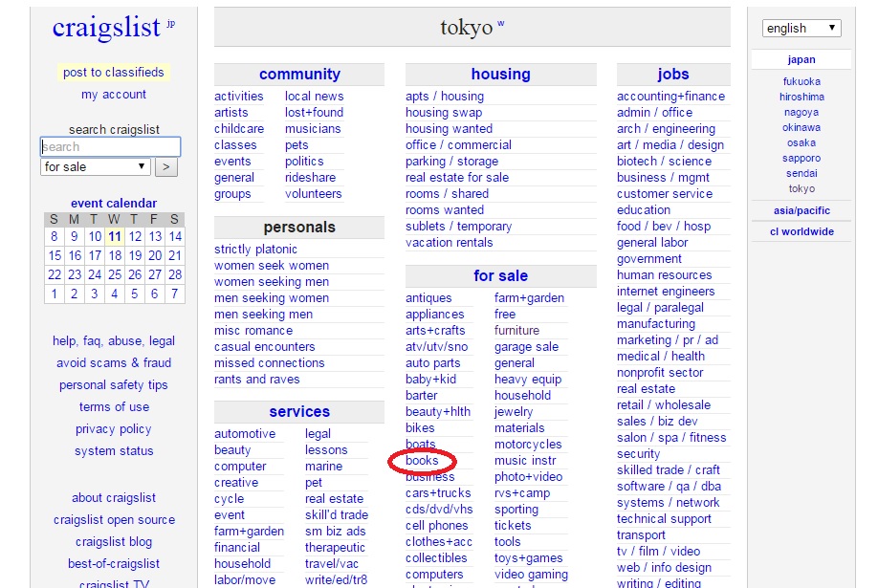Open 'automotive' services link
The image size is (878, 588).
tap(245, 433)
